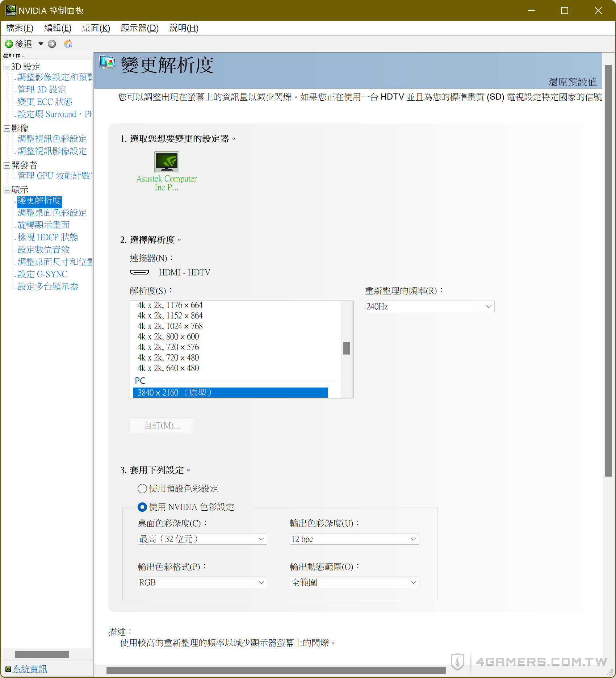Click the main panel vertical scrollbar
Screen dimensions: 616x678
608,271
